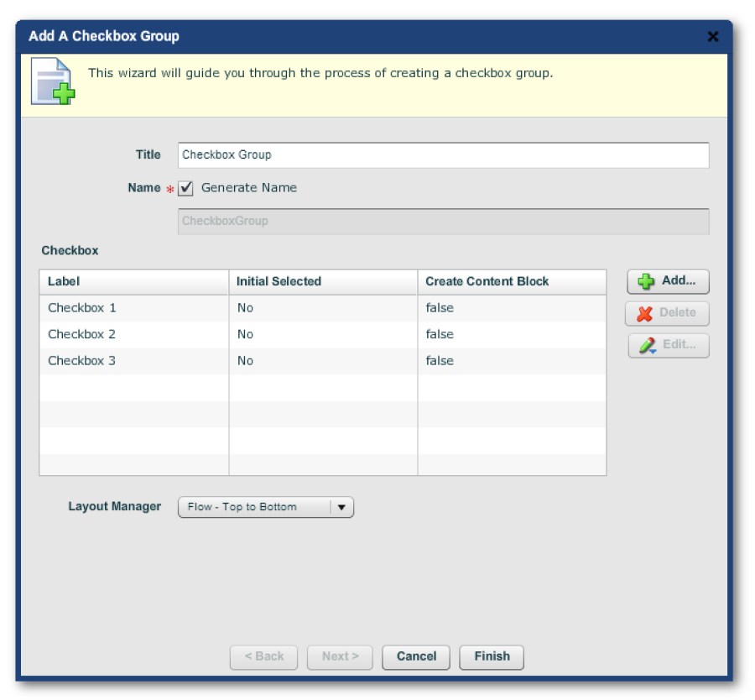The width and height of the screenshot is (755, 700).
Task: Click the Finish button
Action: [x=492, y=657]
